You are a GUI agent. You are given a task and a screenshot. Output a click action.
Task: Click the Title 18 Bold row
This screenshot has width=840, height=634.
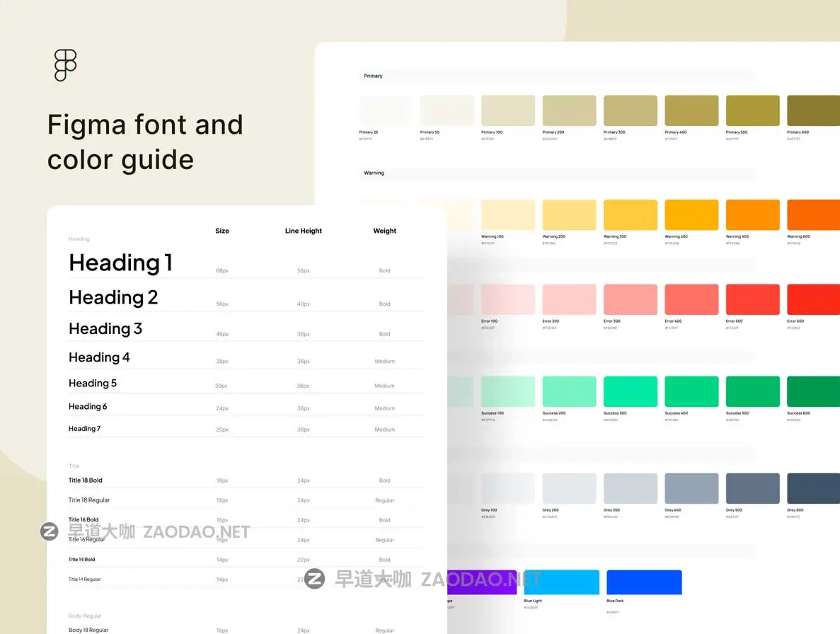86,480
